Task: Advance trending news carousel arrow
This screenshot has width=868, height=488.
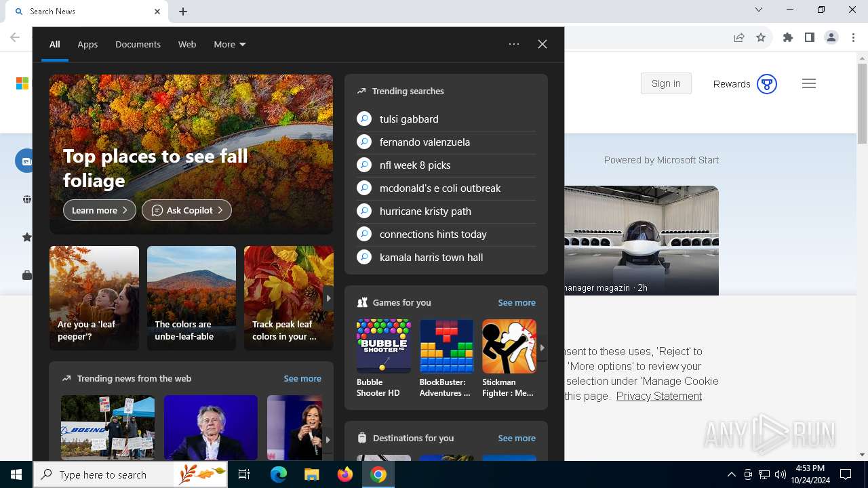Action: tap(328, 439)
